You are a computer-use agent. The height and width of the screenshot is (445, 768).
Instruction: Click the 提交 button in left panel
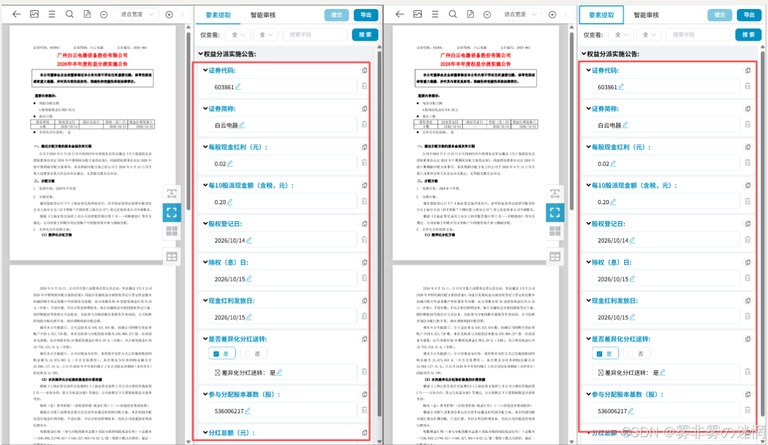336,15
